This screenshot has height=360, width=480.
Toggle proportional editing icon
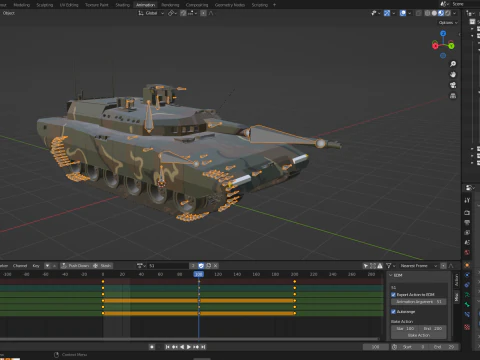pos(203,13)
